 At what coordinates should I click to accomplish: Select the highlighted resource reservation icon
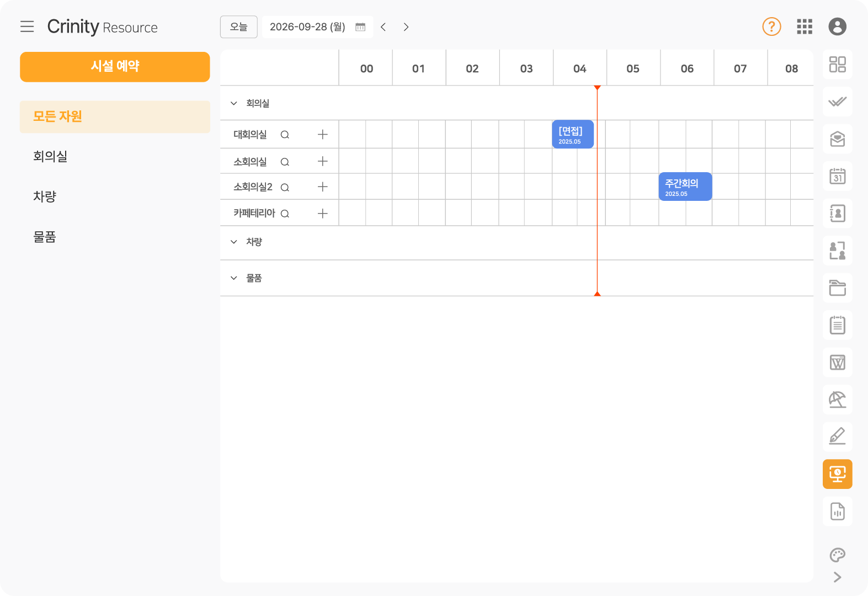click(837, 474)
